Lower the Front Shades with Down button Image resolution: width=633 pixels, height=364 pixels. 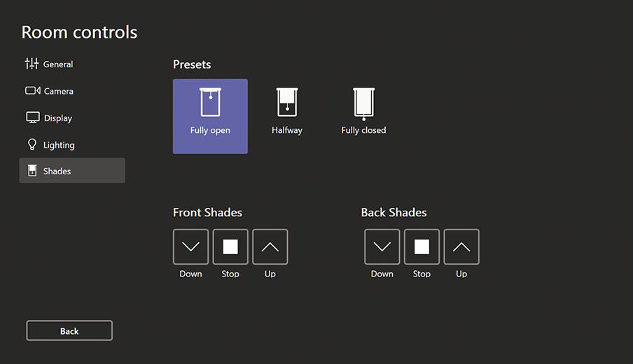191,247
